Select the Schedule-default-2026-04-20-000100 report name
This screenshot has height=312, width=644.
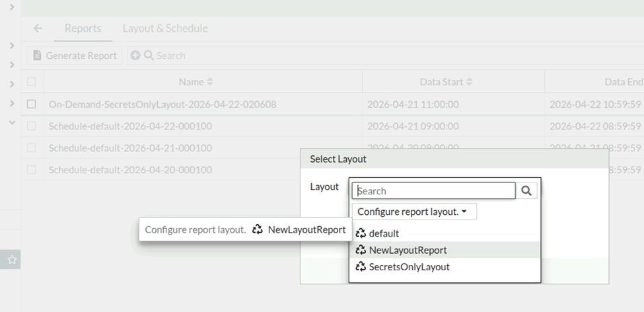130,170
